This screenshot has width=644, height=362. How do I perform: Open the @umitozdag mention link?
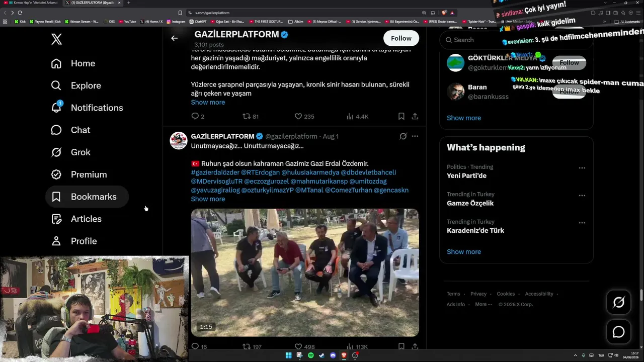pos(368,181)
